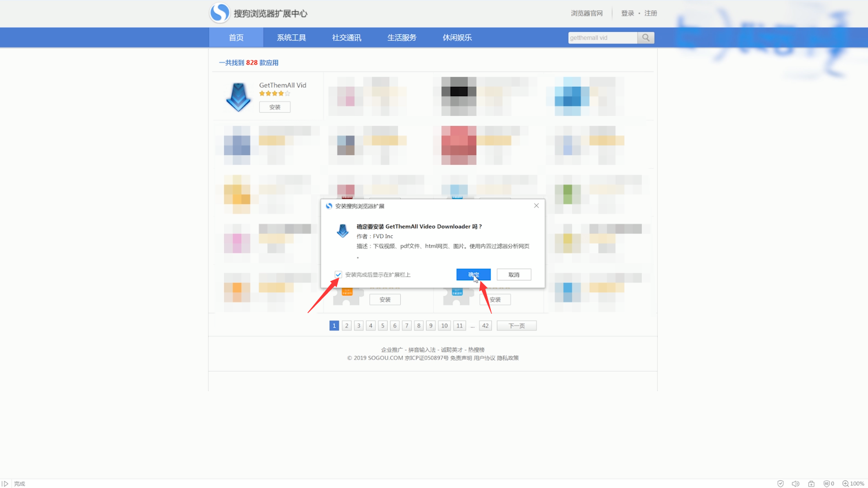Go to results page 6
The width and height of the screenshot is (868, 488).
(395, 326)
